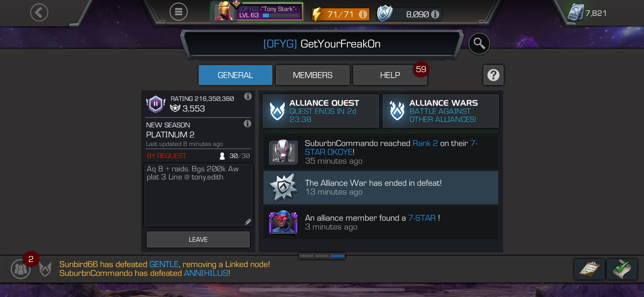
Task: Open the green checkmark tasks icon
Action: click(x=622, y=269)
